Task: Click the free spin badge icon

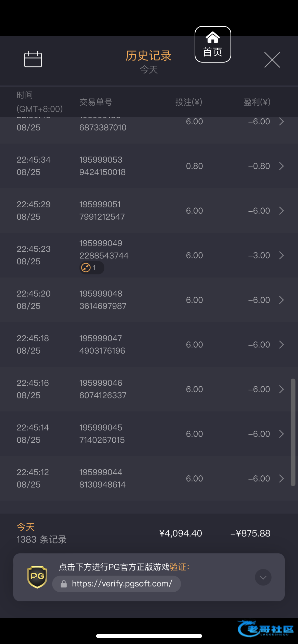Action: (x=86, y=268)
